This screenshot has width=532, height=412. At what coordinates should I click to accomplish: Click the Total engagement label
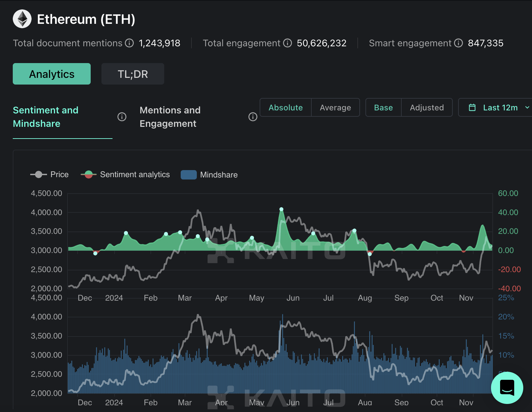coord(241,43)
